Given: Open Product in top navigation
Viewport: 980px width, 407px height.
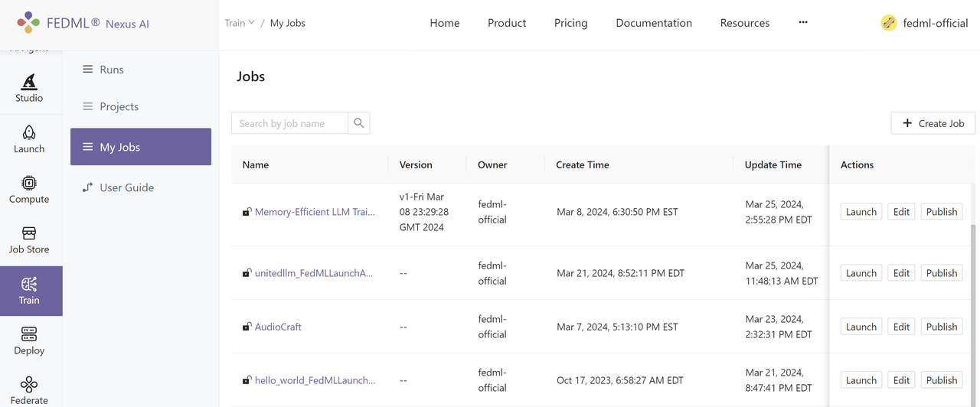Looking at the screenshot, I should click(x=507, y=23).
